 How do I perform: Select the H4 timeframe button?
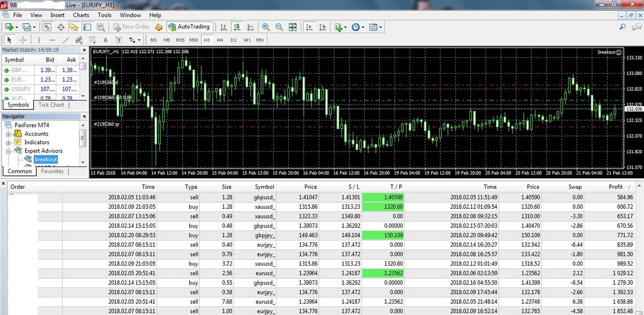[220, 40]
